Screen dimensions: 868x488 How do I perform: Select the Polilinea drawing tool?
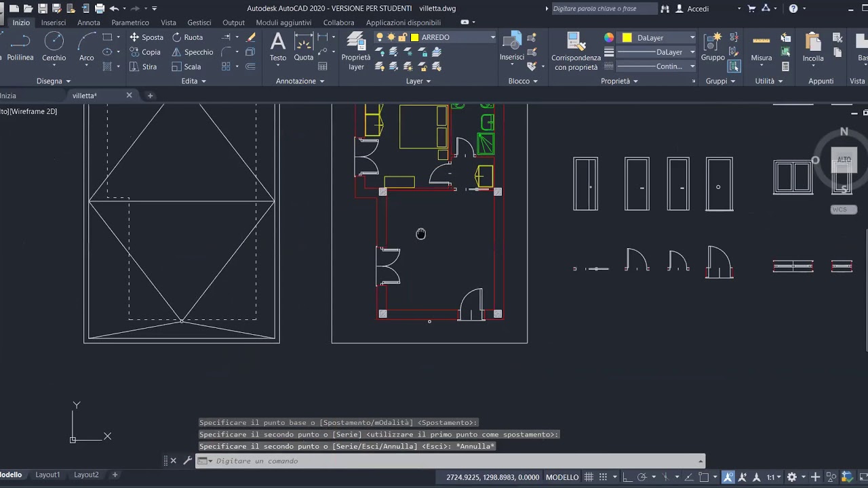click(19, 47)
